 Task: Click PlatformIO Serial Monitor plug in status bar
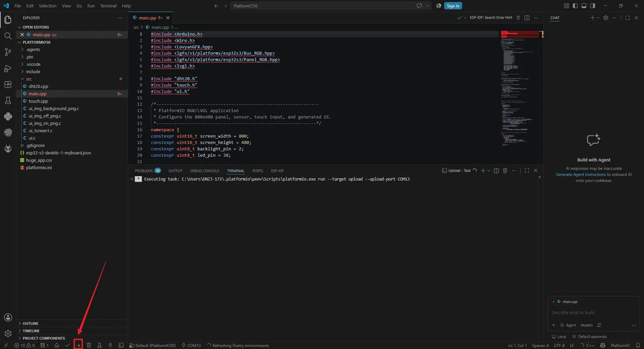111,345
